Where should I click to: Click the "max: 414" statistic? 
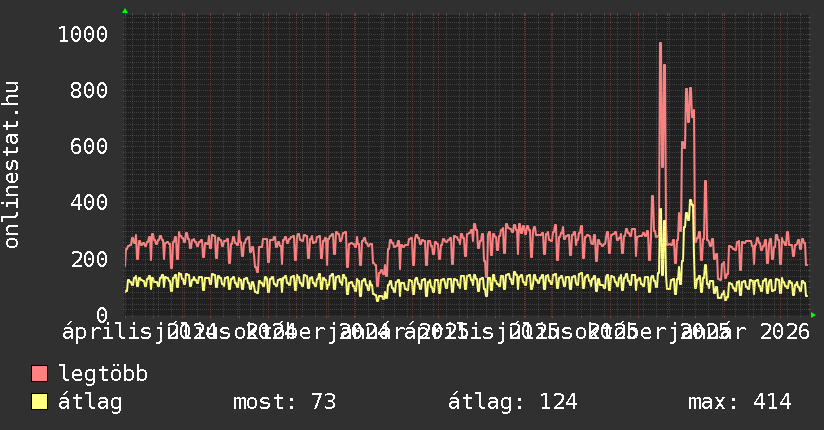(x=739, y=403)
